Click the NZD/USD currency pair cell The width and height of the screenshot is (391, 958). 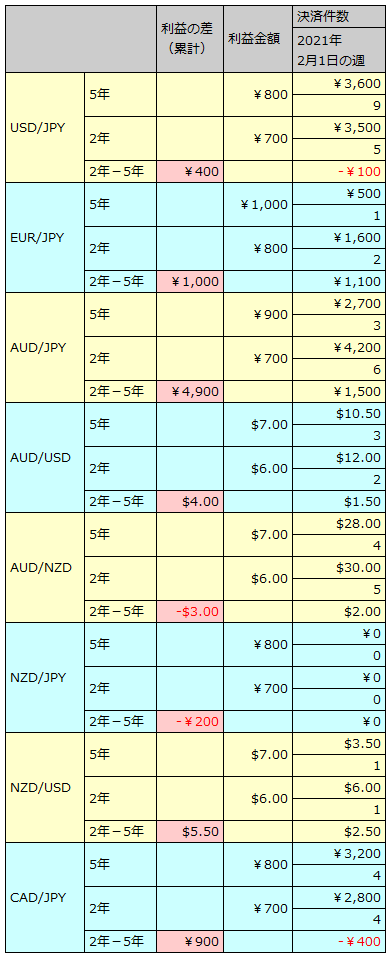45,787
